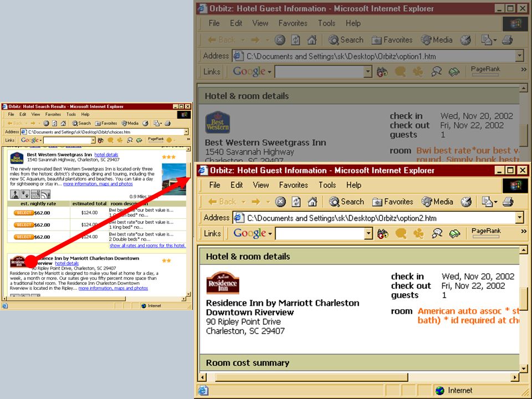Image resolution: width=532 pixels, height=399 pixels.
Task: Click Back arrow in Residence Inn window
Action: [222, 202]
